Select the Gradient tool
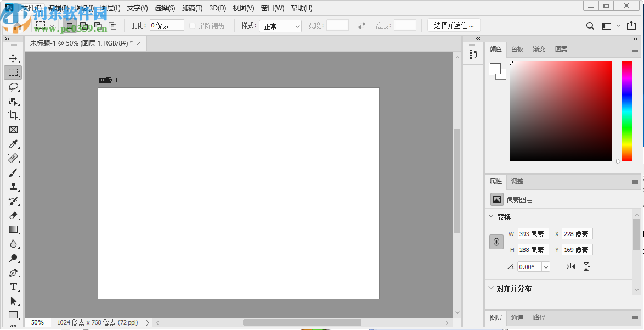This screenshot has height=330, width=644. pos(13,230)
